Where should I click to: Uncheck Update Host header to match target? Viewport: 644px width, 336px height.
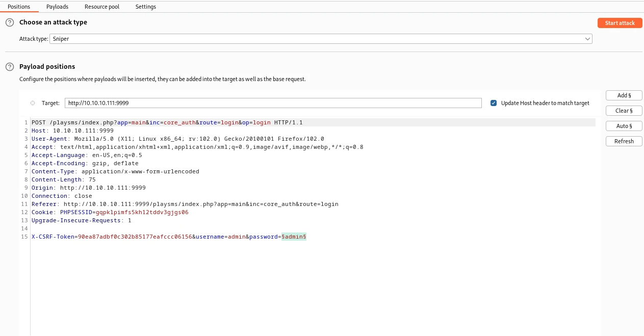coord(494,103)
